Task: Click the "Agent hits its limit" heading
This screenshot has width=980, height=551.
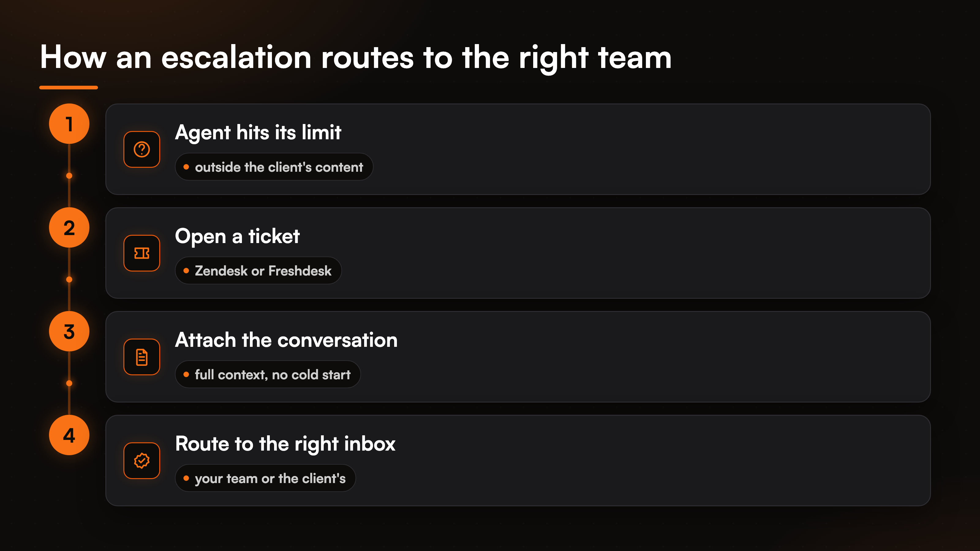Action: click(x=258, y=132)
